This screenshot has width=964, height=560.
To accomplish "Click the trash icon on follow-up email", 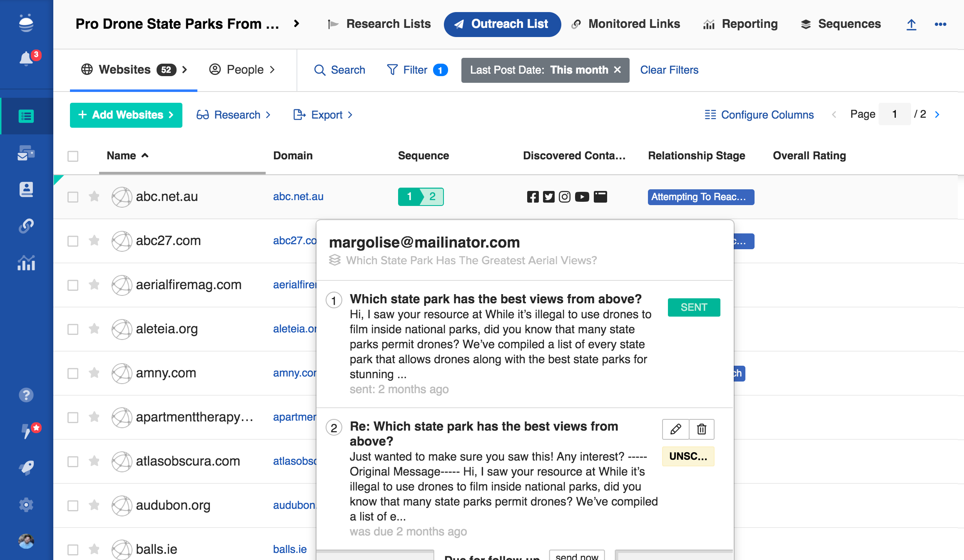I will [x=702, y=429].
